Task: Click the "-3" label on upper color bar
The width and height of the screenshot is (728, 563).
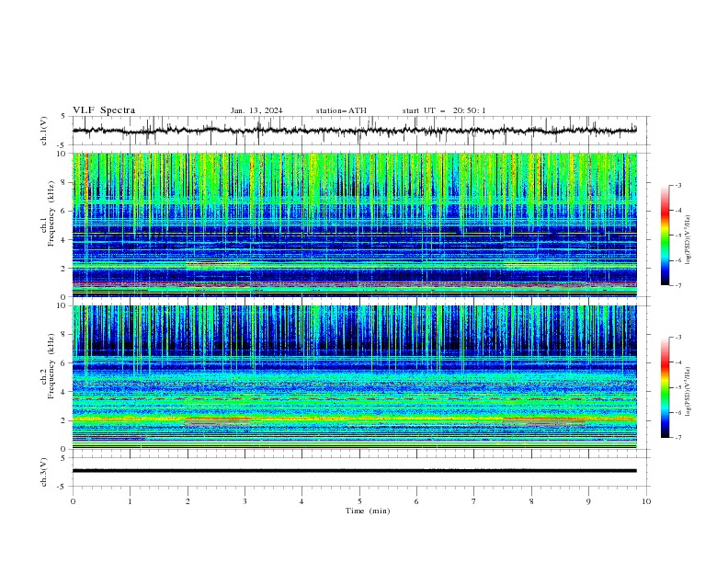Action: coord(678,185)
